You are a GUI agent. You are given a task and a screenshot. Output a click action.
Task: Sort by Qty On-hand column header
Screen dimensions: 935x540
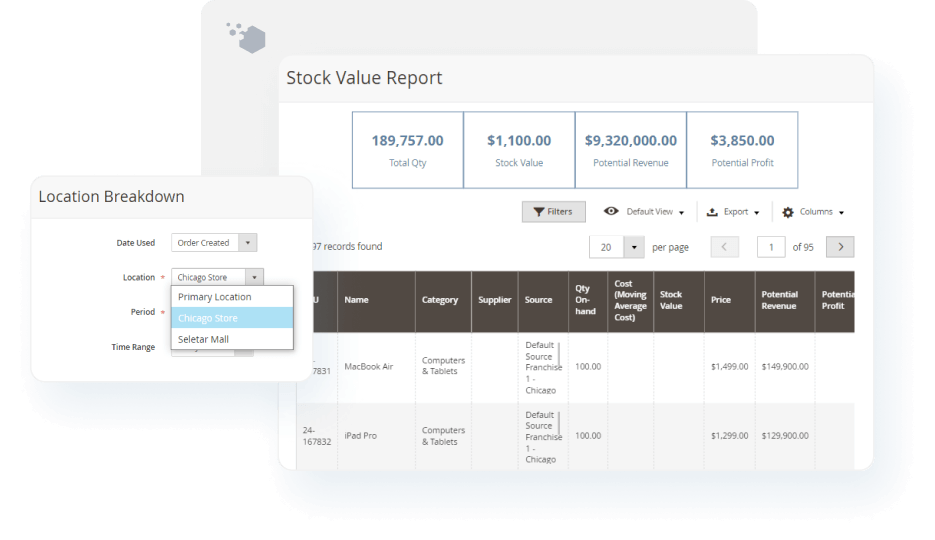pos(587,300)
